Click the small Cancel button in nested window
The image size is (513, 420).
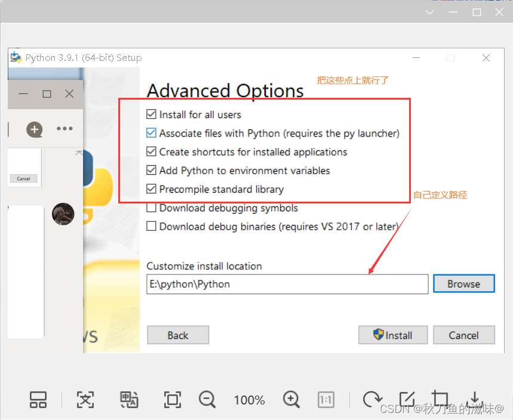[x=23, y=179]
